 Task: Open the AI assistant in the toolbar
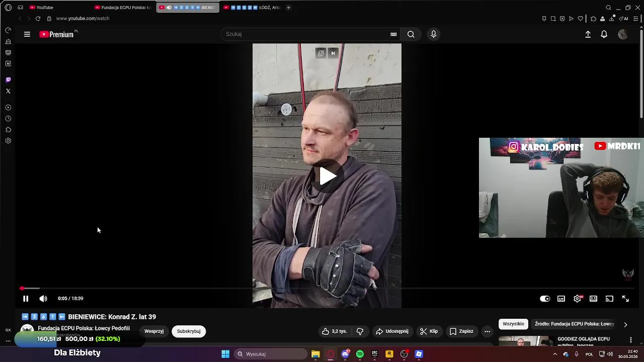[624, 19]
